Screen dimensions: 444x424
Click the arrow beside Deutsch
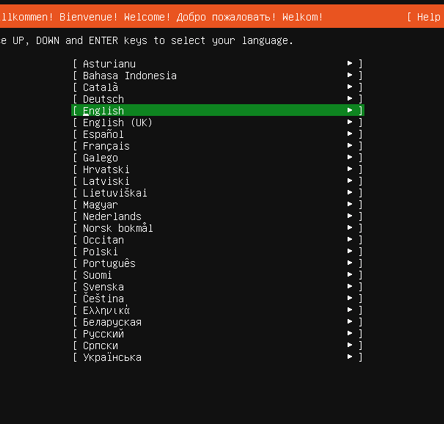[350, 98]
